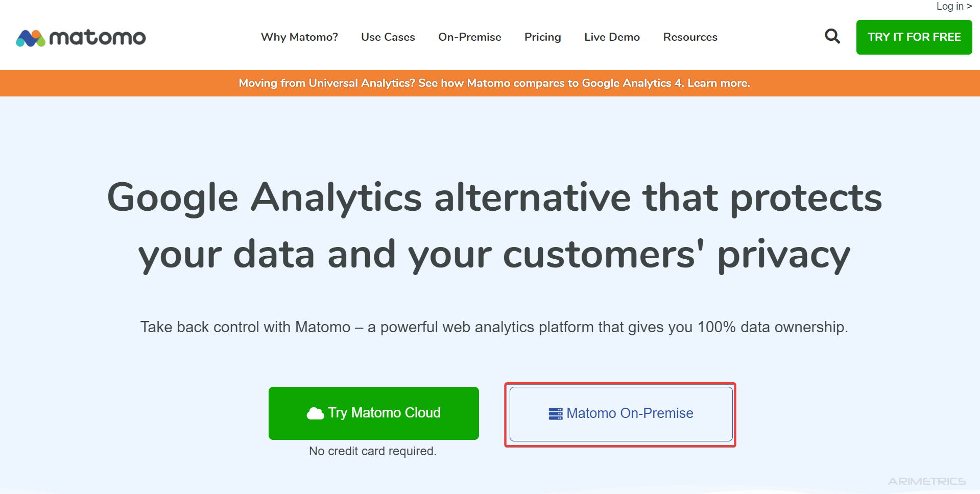Expand the Resources menu
This screenshot has height=494, width=980.
(690, 37)
